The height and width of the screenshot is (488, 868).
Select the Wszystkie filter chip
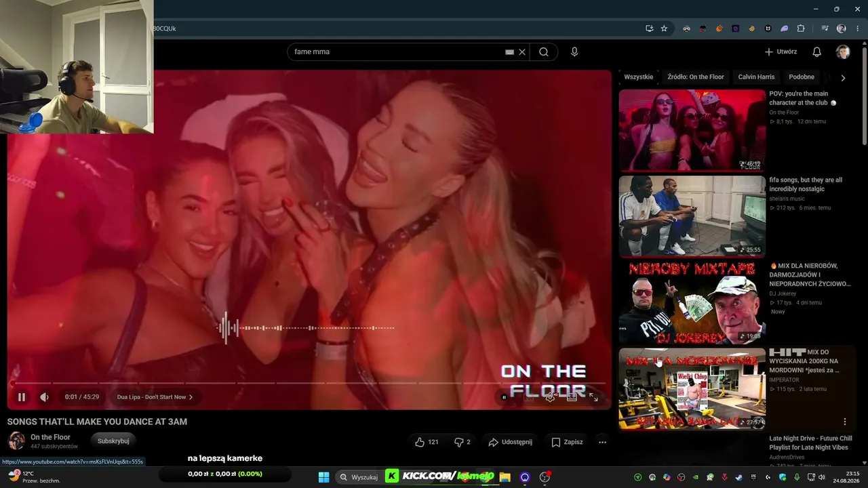[639, 77]
